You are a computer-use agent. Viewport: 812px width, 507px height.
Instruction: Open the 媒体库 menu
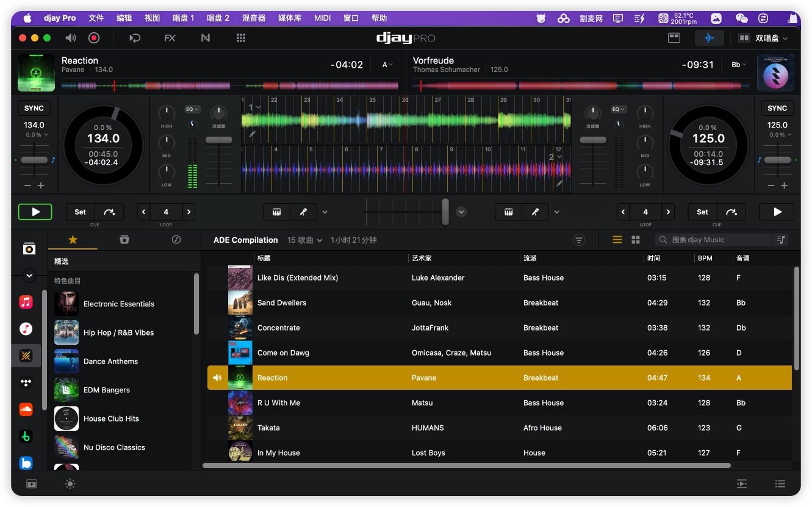pyautogui.click(x=290, y=18)
